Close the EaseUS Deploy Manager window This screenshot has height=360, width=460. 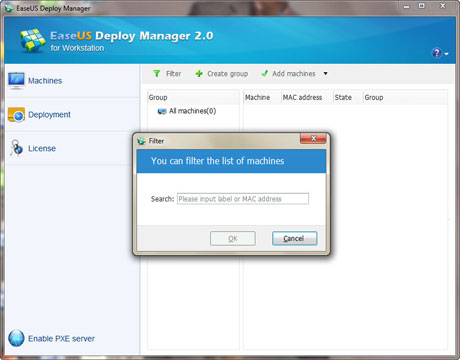pyautogui.click(x=443, y=6)
